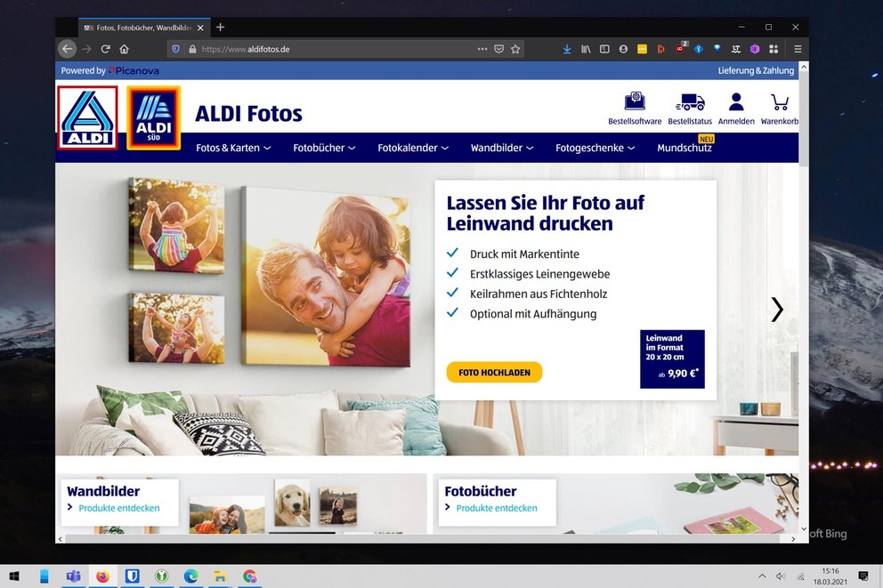Viewport: 883px width, 588px height.
Task: Open Produkte entdecken under Fotobücher
Action: pyautogui.click(x=497, y=508)
